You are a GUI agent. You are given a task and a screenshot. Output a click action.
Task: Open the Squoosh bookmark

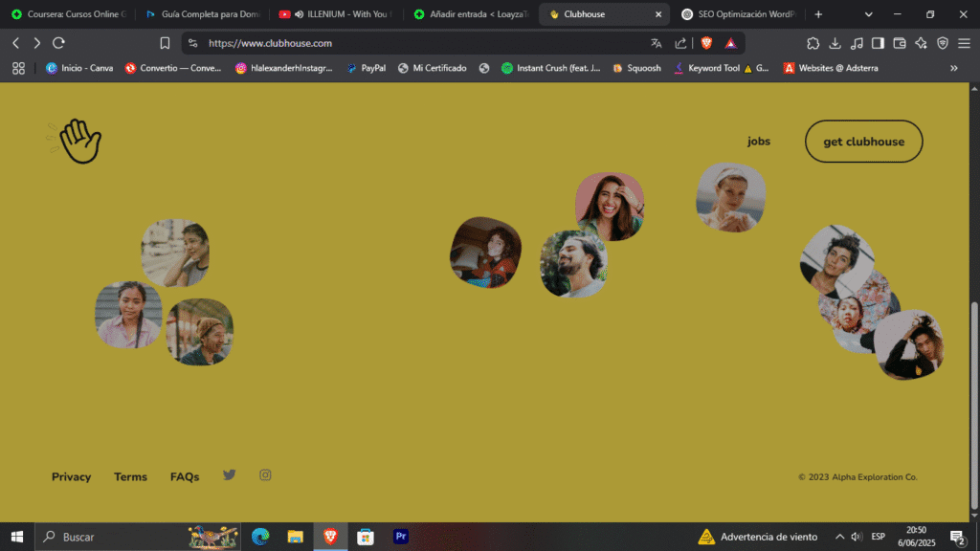pyautogui.click(x=636, y=68)
